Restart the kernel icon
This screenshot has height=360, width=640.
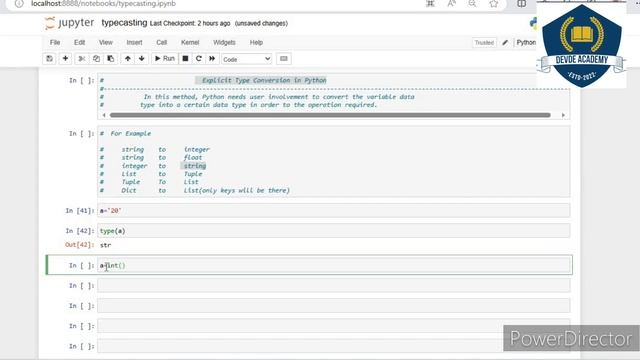(x=199, y=59)
